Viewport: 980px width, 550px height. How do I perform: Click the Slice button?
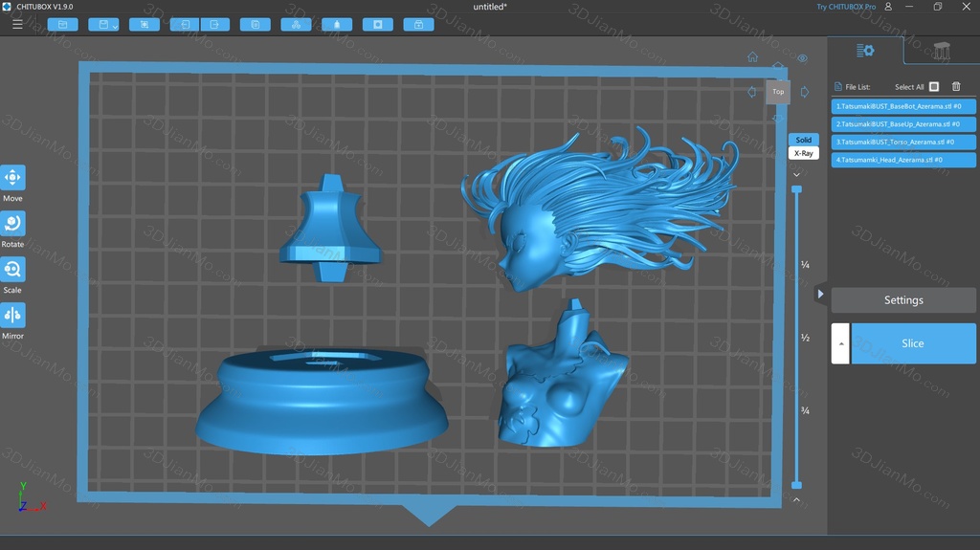pos(913,343)
